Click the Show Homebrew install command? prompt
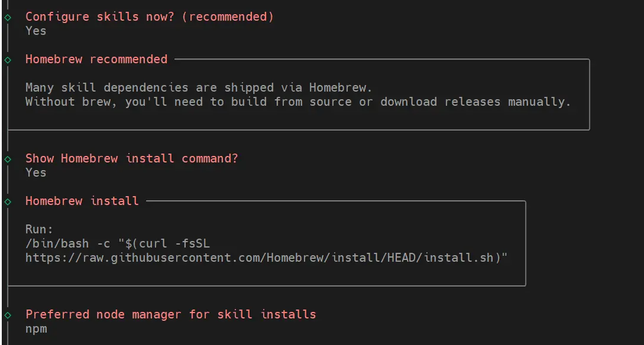 [x=131, y=159]
